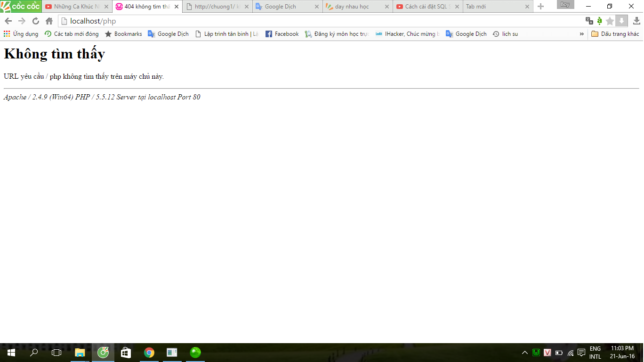The height and width of the screenshot is (362, 644).
Task: Open the 'Dấu trang khác' bookmarks folder
Action: 615,34
